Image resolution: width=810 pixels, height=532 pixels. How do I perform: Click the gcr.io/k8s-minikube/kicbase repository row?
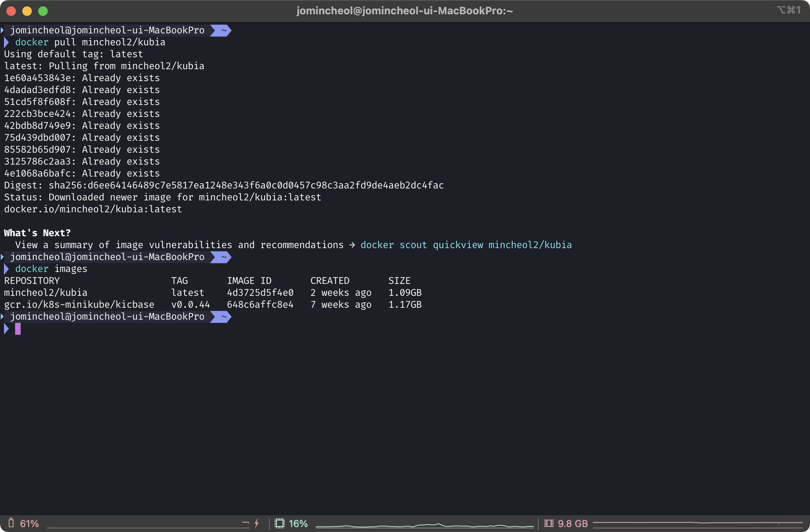pos(79,305)
